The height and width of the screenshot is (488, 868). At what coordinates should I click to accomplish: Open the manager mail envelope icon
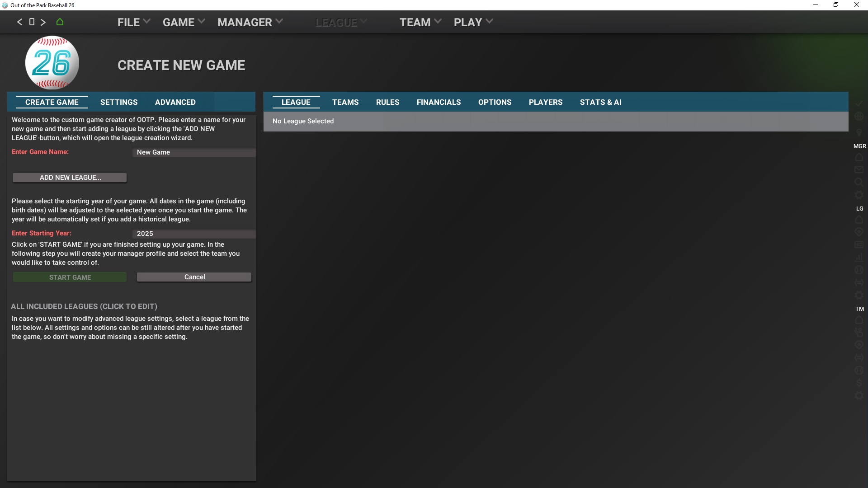click(859, 170)
